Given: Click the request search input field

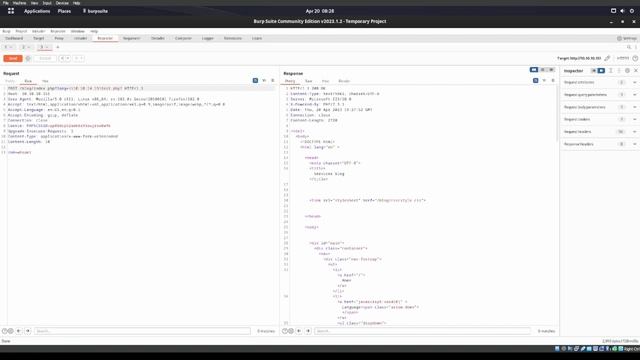Looking at the screenshot, I should [142, 331].
